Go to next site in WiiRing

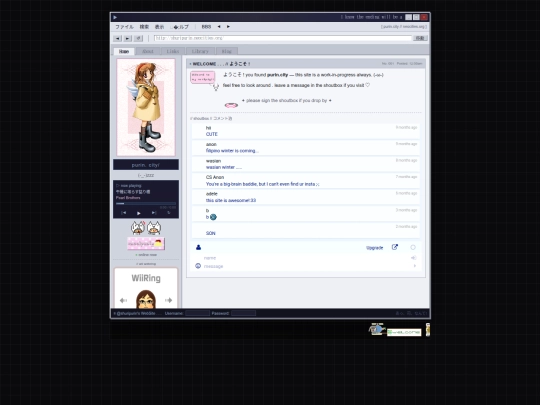pyautogui.click(x=168, y=300)
